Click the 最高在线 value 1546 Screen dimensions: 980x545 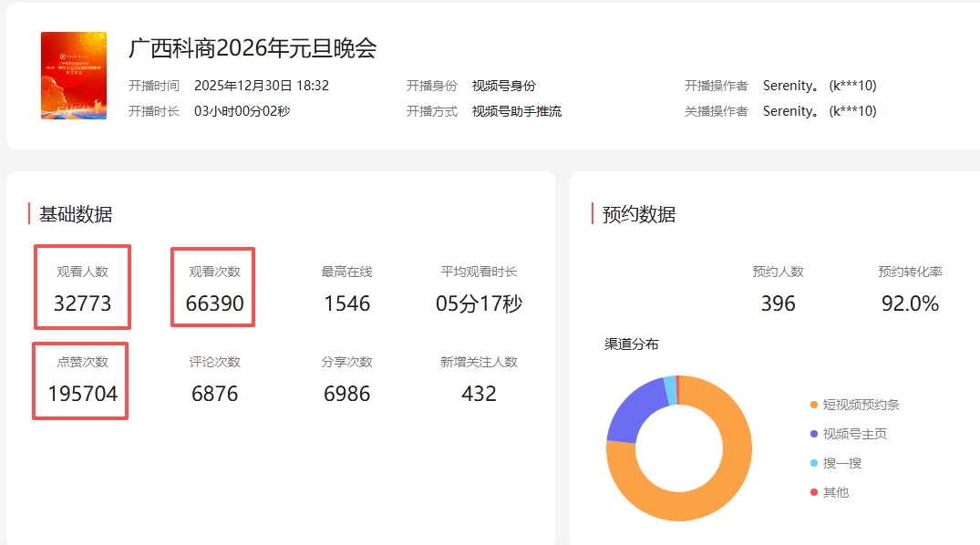pyautogui.click(x=346, y=303)
